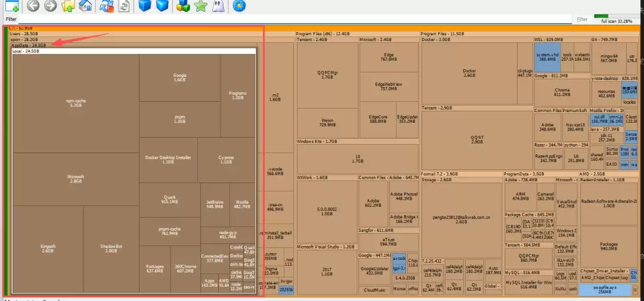Click the Weixin 729.9MB block
Screen dimensions: 644x301
[327, 122]
